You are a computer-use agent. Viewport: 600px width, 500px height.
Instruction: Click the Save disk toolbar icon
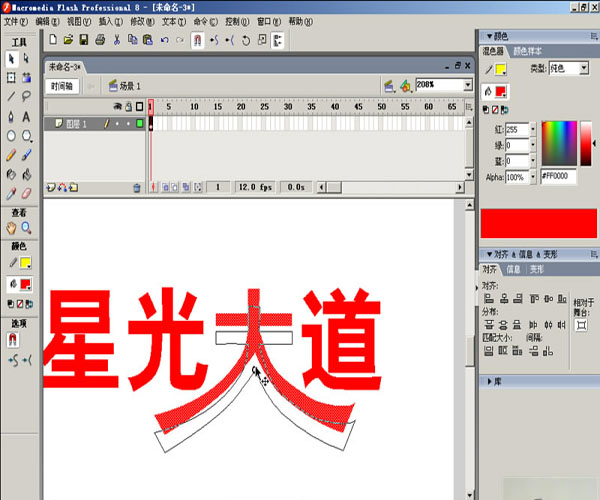pyautogui.click(x=84, y=40)
